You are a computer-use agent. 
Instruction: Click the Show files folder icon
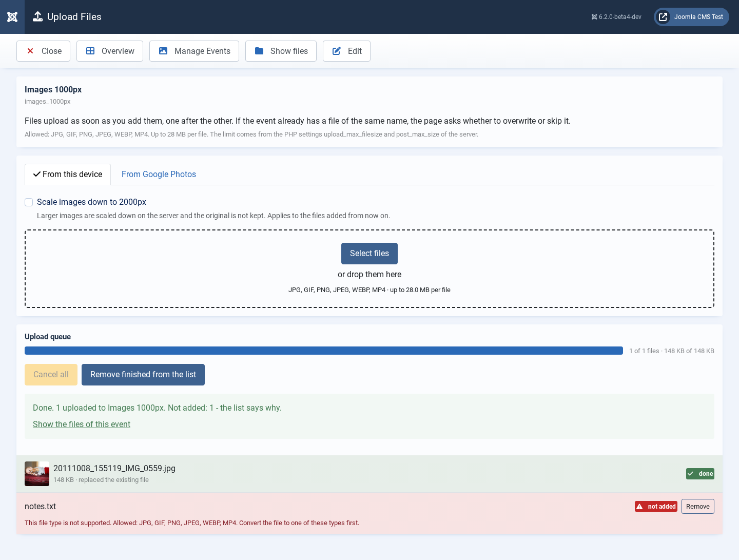click(259, 51)
